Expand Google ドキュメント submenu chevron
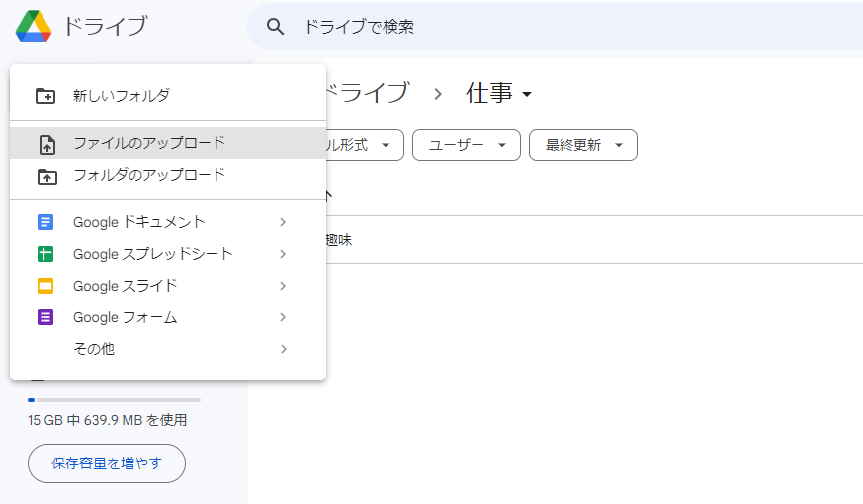Screen dimensions: 863x504 (283, 222)
